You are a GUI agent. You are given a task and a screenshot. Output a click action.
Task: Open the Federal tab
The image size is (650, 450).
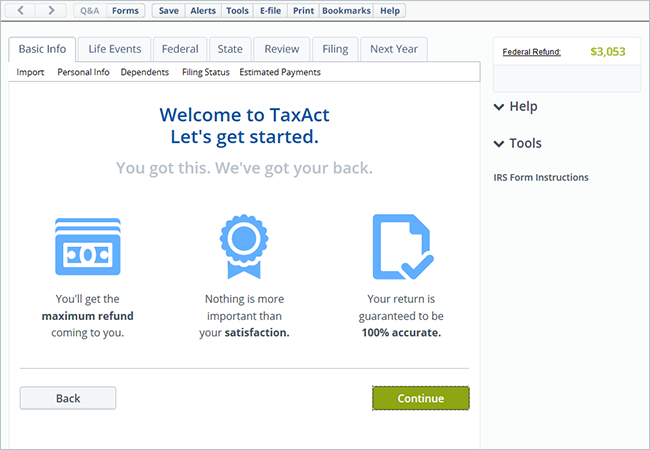(x=181, y=50)
